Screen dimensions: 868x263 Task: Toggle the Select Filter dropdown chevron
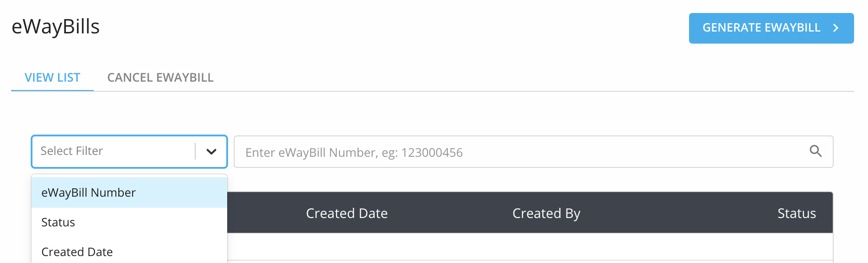211,152
